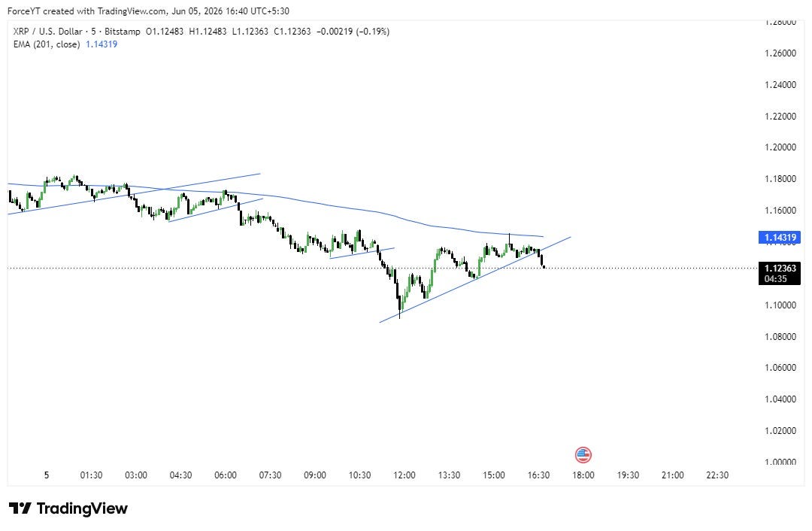Click the 1.10000 price axis label
The image size is (812, 531).
pos(780,305)
